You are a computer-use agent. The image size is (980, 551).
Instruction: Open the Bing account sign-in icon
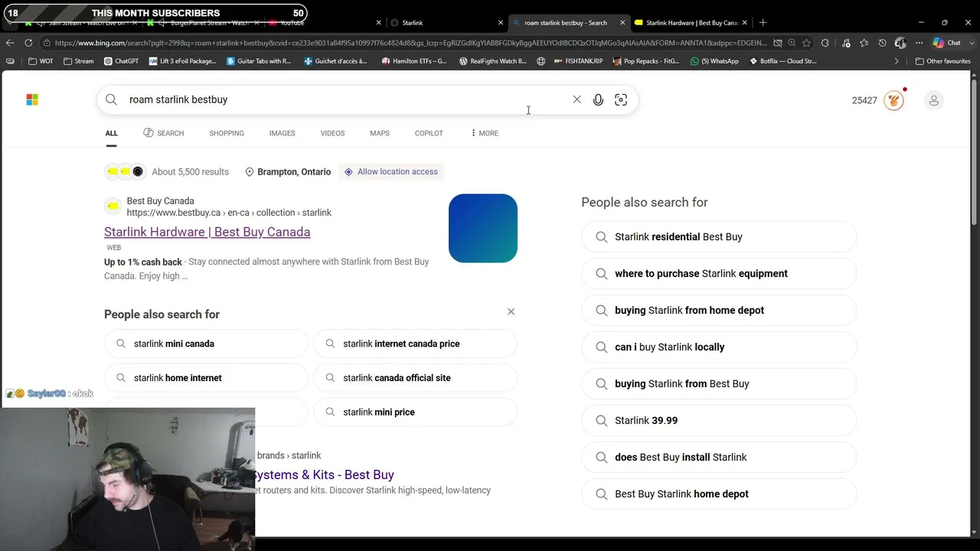[933, 100]
